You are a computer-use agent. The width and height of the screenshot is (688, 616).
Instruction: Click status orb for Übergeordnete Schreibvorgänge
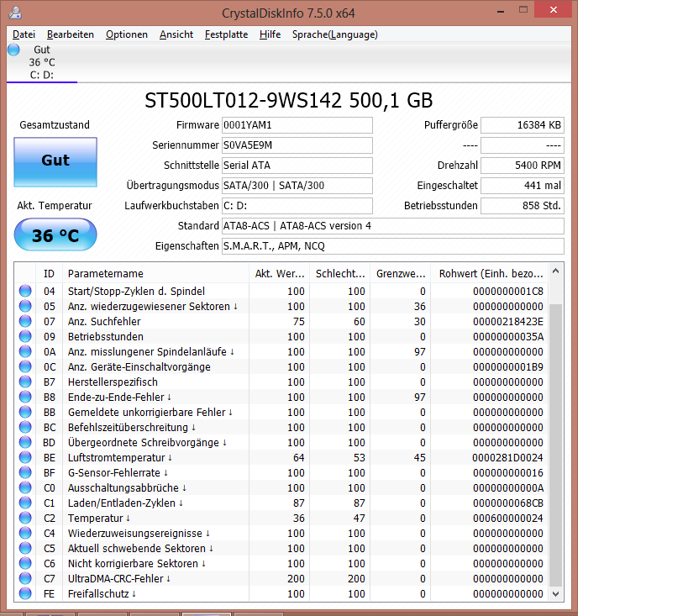point(25,442)
